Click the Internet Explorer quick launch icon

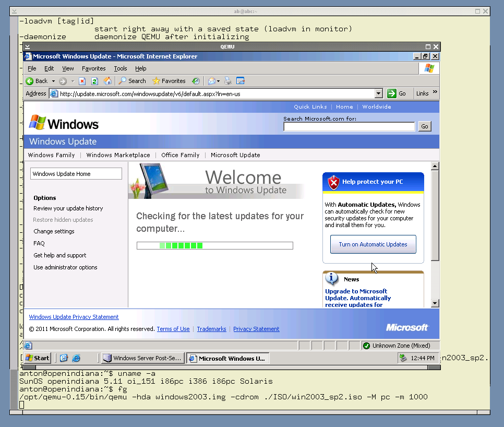coord(76,358)
